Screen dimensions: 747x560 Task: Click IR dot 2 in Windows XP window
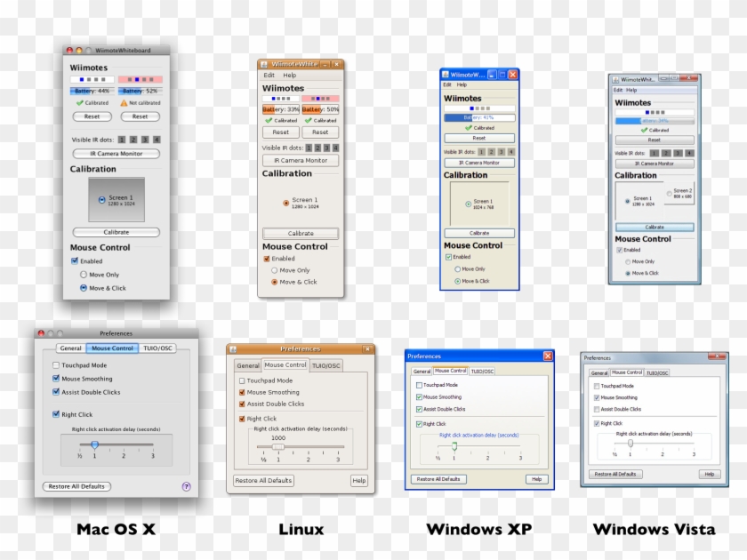click(490, 152)
